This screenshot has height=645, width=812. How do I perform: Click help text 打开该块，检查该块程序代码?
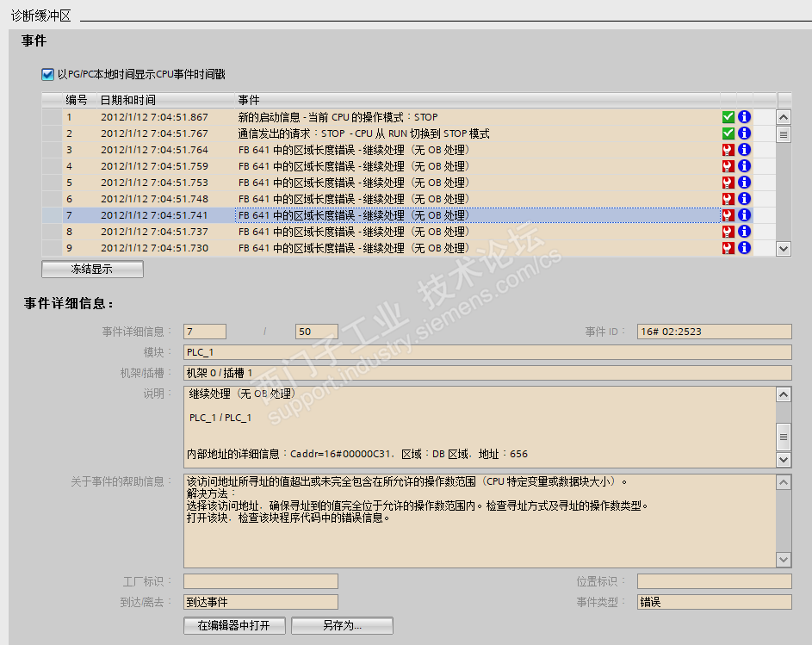[x=288, y=518]
